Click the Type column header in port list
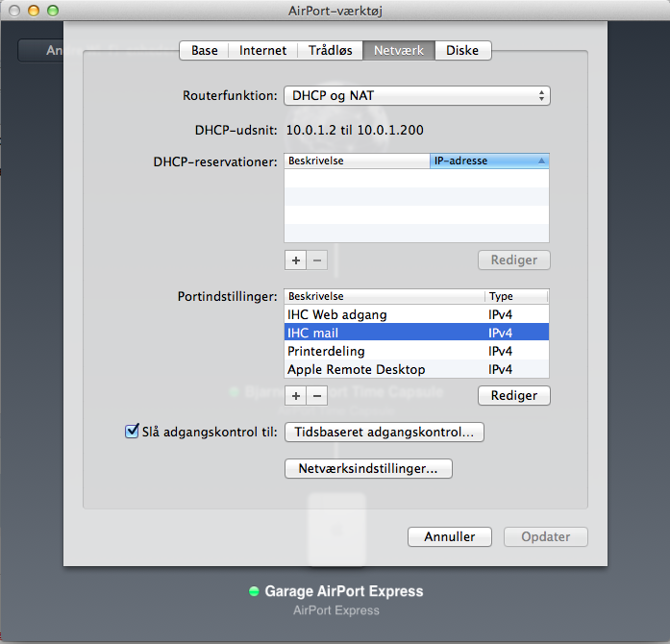Image resolution: width=670 pixels, height=644 pixels. [515, 296]
